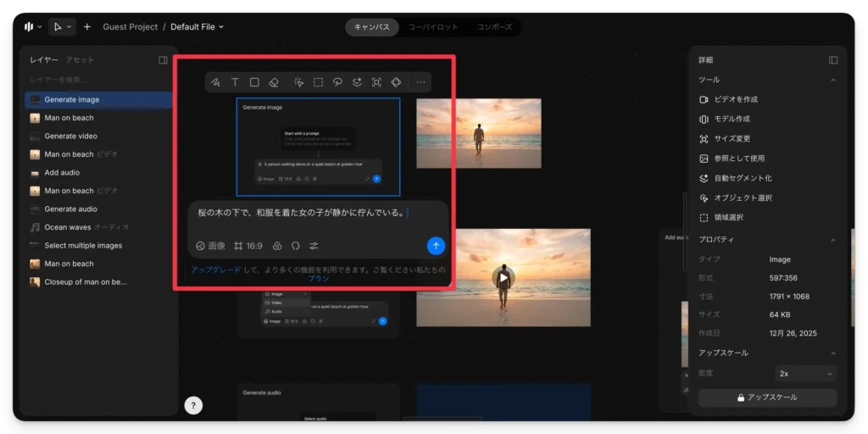The width and height of the screenshot is (868, 434).
Task: Open the レイヤー tab
Action: (x=44, y=60)
